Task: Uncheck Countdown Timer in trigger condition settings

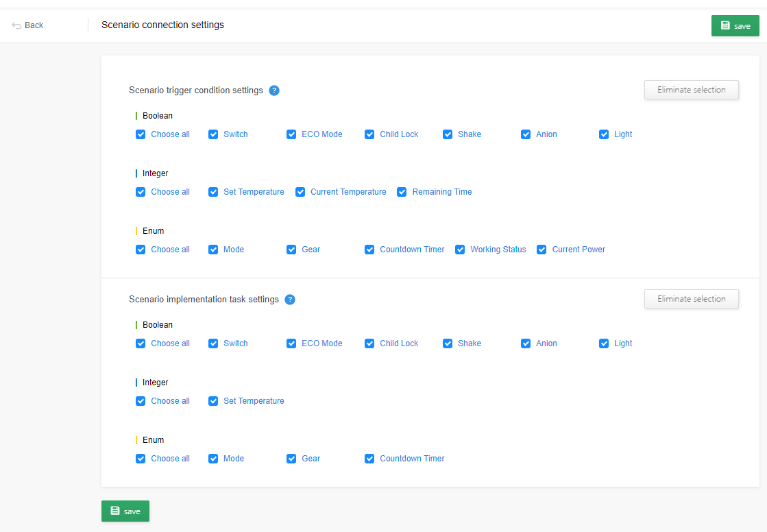Action: pyautogui.click(x=369, y=250)
